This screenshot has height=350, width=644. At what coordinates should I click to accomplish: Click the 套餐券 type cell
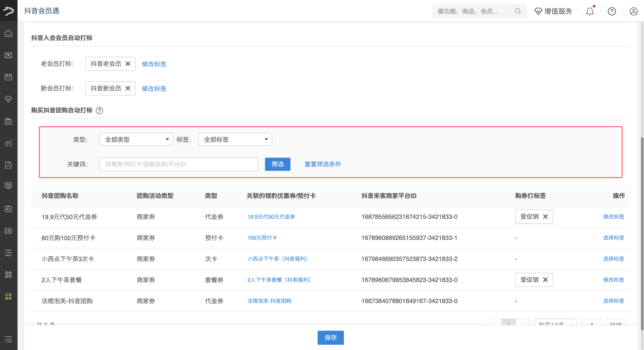214,280
